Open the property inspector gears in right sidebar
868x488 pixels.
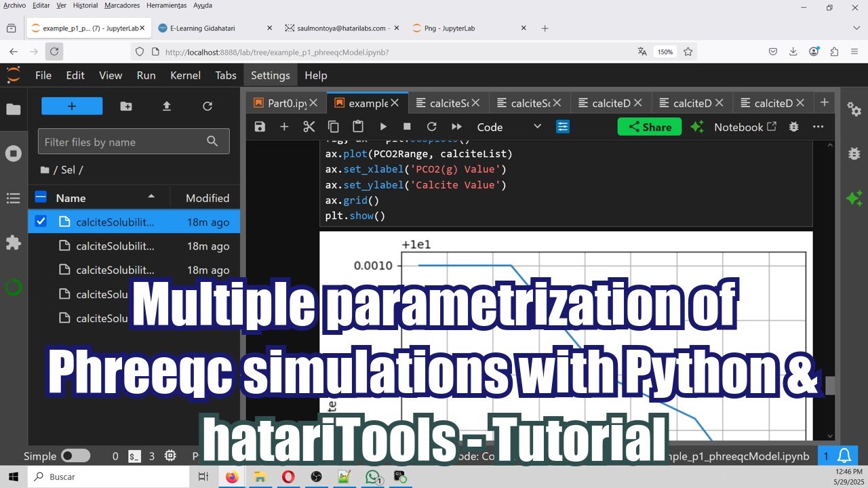coord(854,109)
